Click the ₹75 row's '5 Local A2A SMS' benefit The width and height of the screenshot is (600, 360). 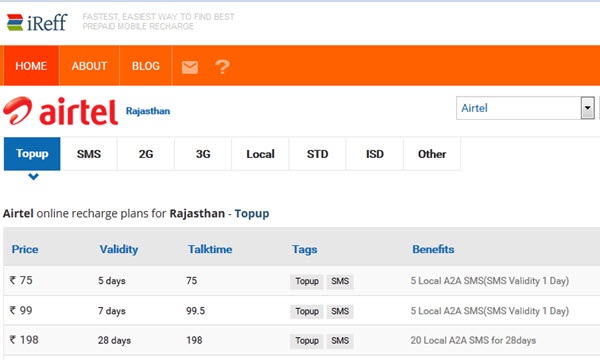point(490,281)
